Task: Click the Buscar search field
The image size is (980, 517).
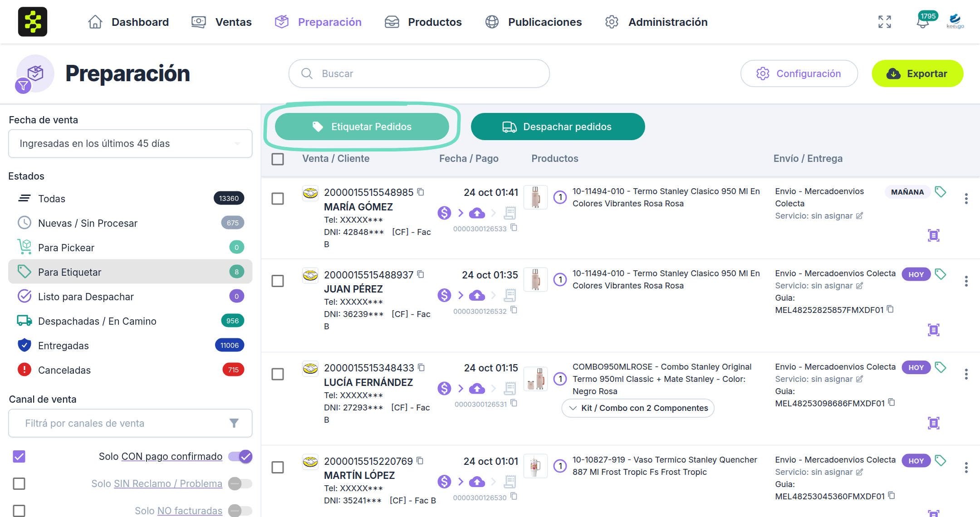Action: [x=419, y=73]
